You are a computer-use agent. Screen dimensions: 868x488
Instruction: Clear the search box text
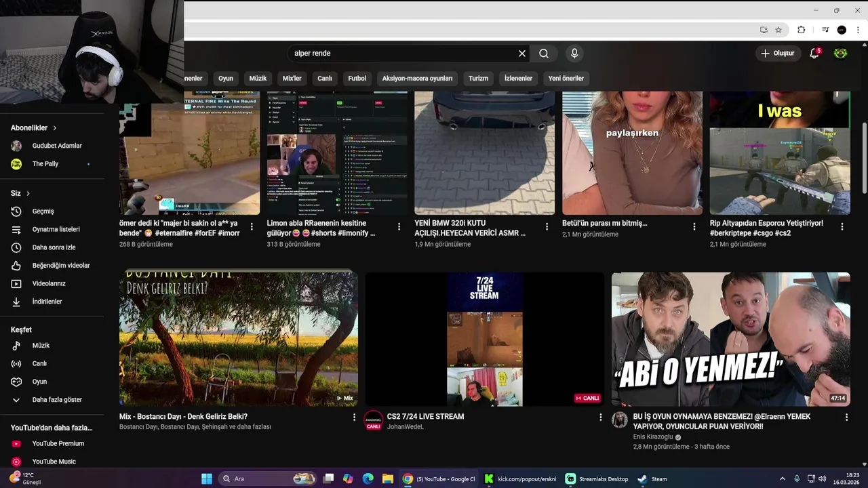(x=522, y=54)
